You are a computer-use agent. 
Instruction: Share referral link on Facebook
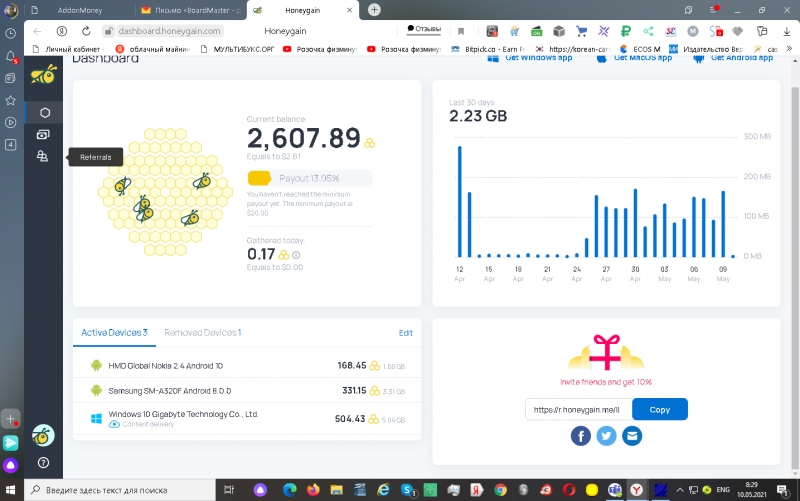(580, 436)
